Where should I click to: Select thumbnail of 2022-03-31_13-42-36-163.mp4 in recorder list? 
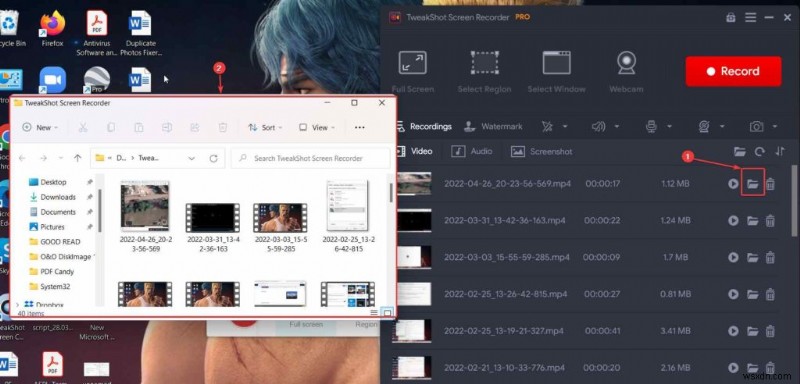pos(414,221)
